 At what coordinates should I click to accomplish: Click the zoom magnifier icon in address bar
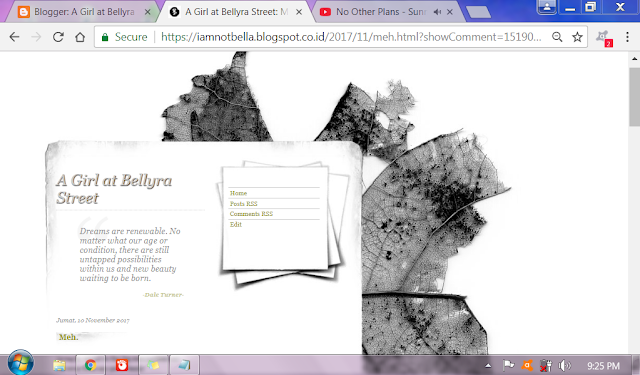(557, 37)
